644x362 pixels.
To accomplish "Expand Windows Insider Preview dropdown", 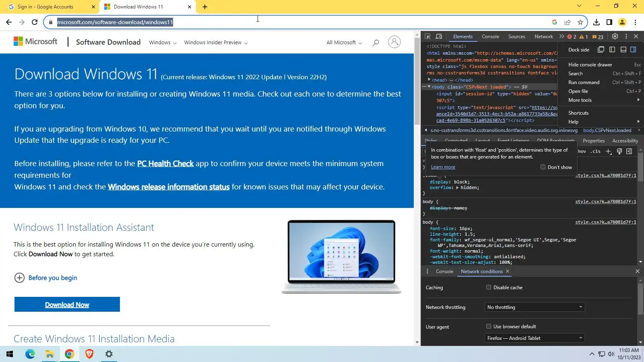I will coord(216,43).
